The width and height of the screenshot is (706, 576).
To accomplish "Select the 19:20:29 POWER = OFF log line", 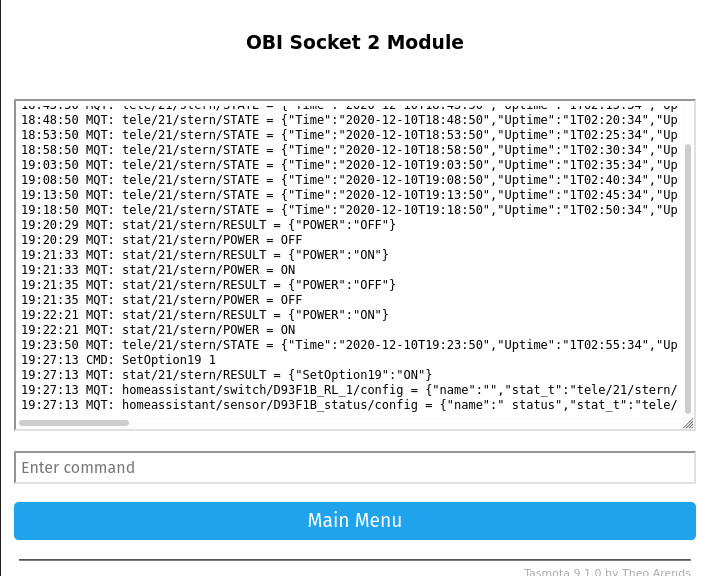I will [162, 240].
